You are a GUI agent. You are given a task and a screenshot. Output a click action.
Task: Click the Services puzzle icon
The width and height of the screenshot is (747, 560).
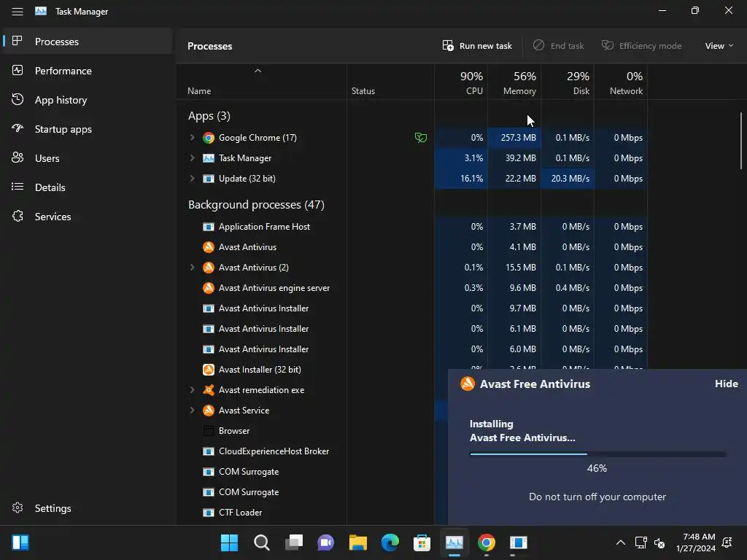click(x=18, y=216)
